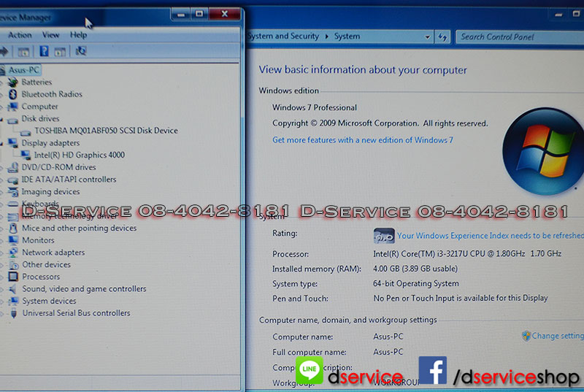Image resolution: width=584 pixels, height=392 pixels.
Task: Open the View menu in Device Manager
Action: (x=50, y=35)
